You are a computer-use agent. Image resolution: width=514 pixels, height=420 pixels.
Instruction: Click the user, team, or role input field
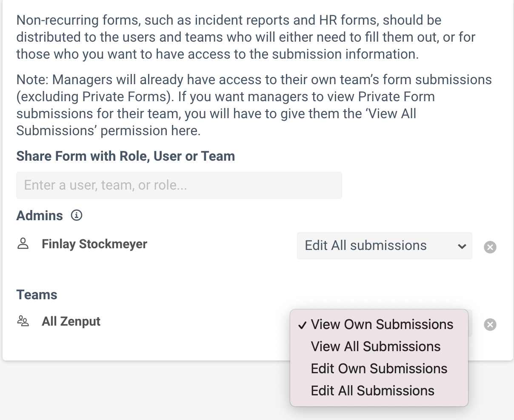tap(179, 185)
